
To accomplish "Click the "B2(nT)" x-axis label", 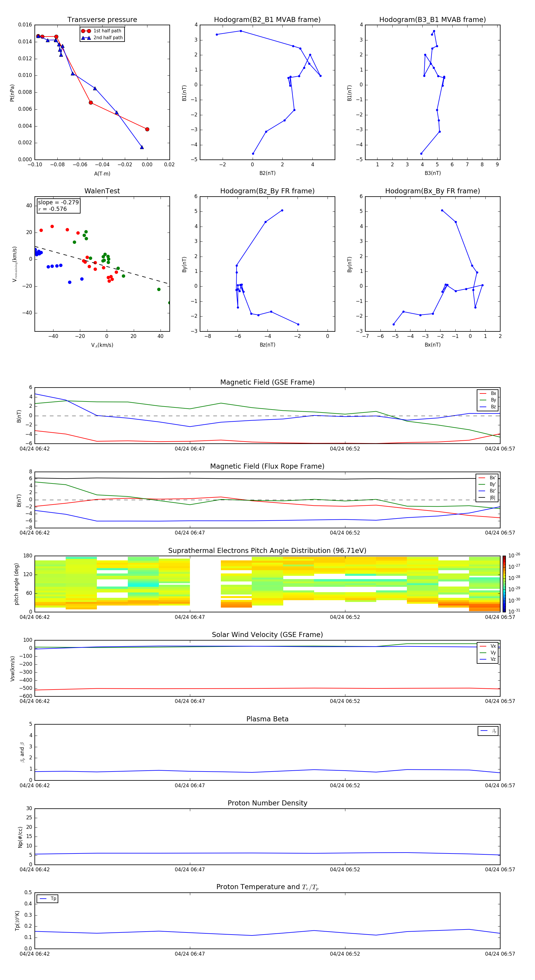I will pos(267,173).
